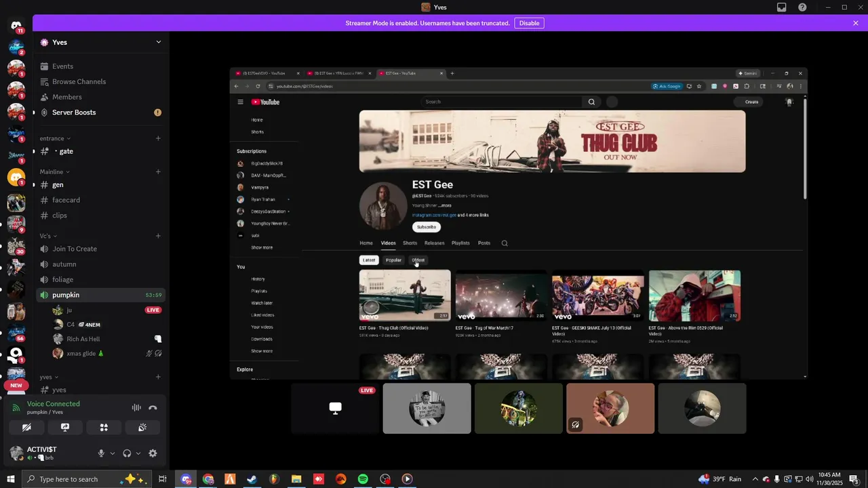Screen dimensions: 868x488
Task: Mute the microphone
Action: pyautogui.click(x=101, y=453)
